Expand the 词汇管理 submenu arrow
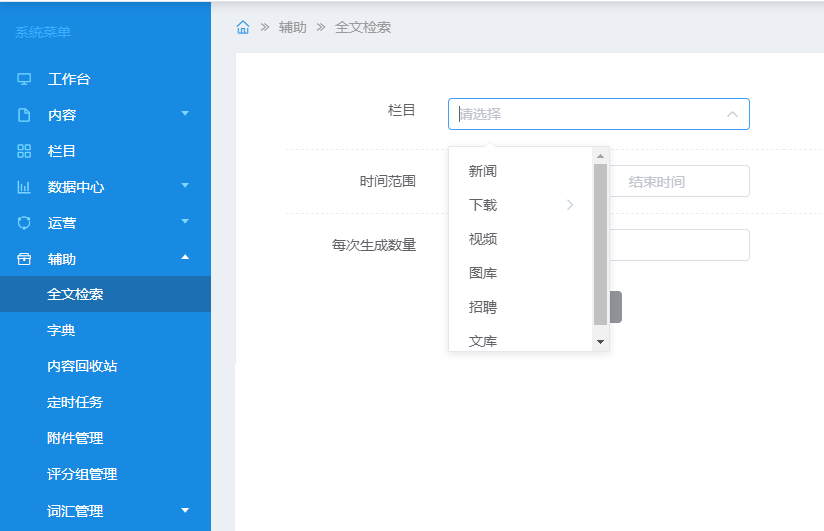The image size is (824, 531). click(185, 510)
